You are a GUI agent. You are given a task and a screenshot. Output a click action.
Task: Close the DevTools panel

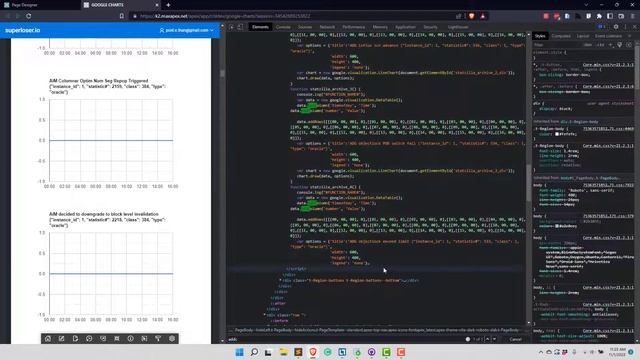[x=635, y=27]
